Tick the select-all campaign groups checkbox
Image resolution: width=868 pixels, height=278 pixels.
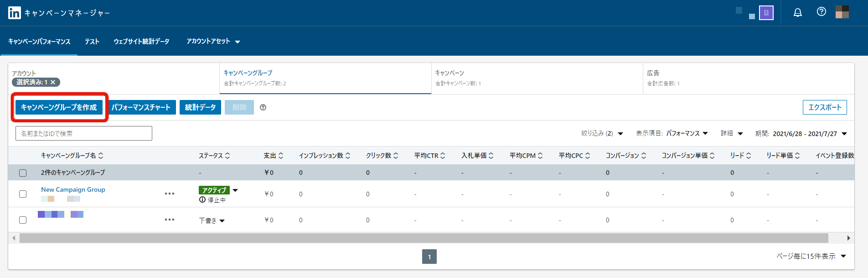pos(23,173)
